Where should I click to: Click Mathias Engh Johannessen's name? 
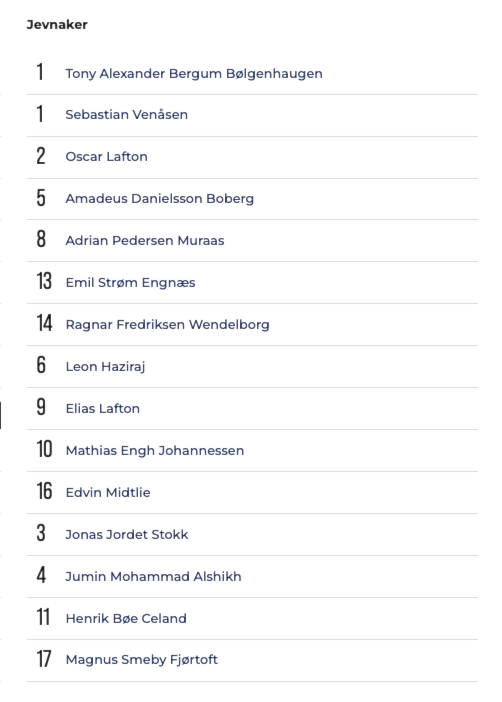(154, 450)
